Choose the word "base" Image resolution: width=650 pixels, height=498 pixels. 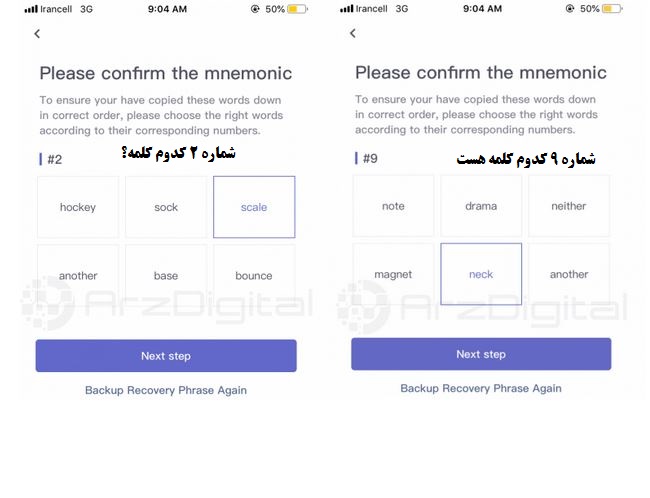tap(166, 275)
